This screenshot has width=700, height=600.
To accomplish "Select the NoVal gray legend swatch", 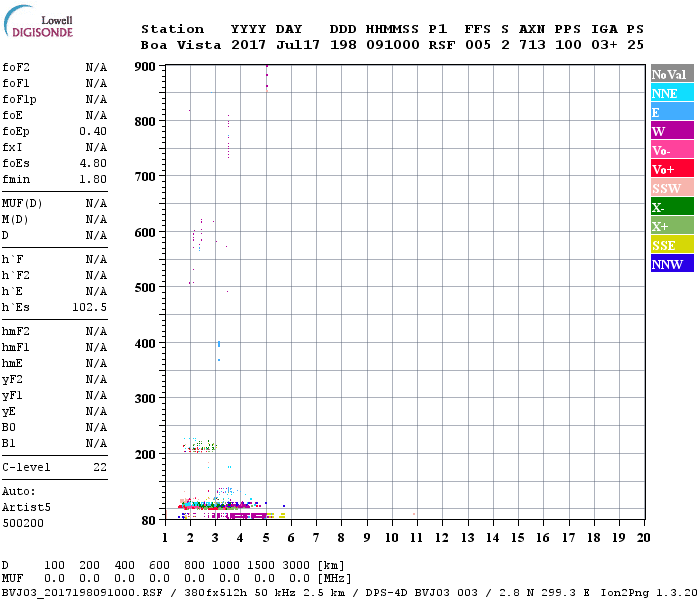I will [671, 74].
